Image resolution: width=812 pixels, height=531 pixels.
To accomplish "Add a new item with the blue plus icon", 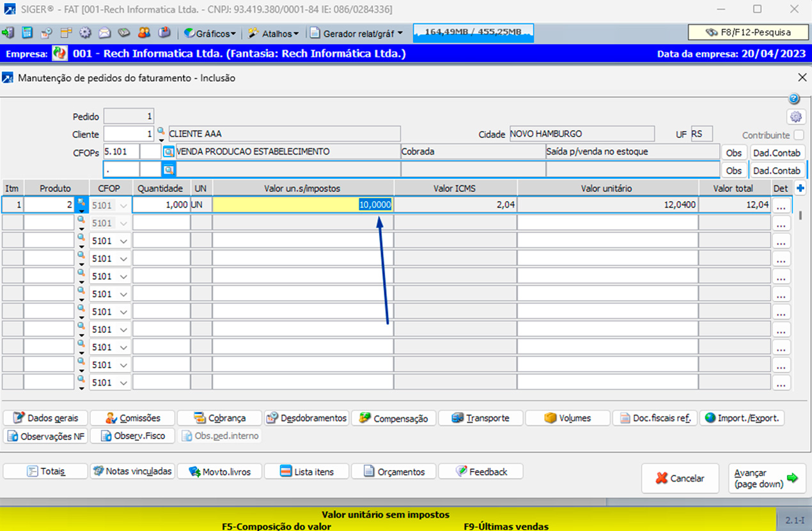I will coord(800,187).
